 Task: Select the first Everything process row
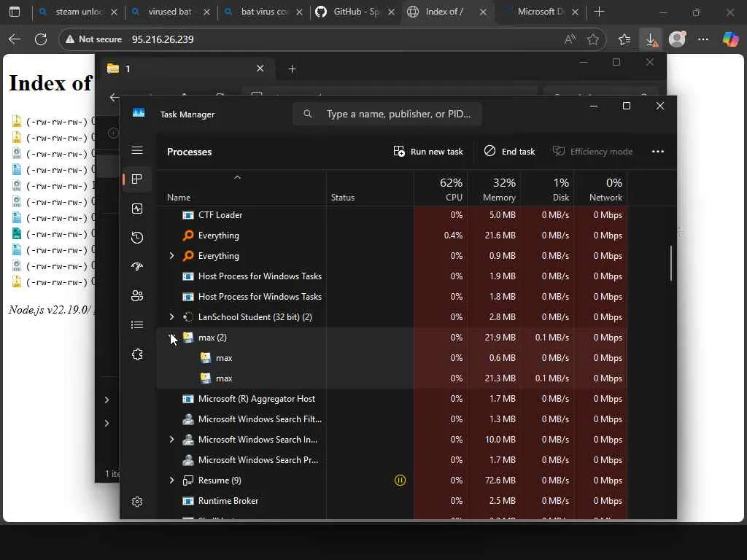pyautogui.click(x=392, y=236)
